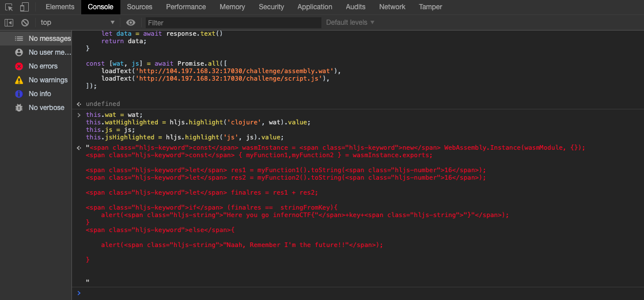Filter by the blue info icon
The image size is (644, 300).
pyautogui.click(x=19, y=94)
